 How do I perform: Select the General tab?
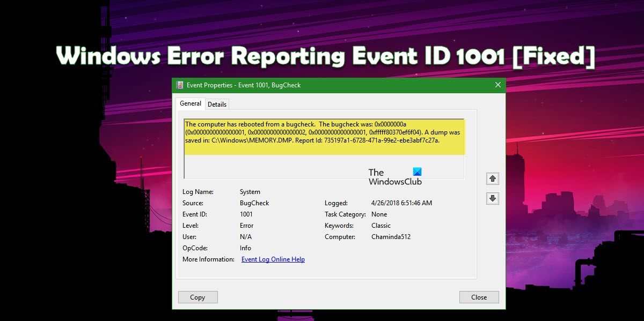pos(191,103)
